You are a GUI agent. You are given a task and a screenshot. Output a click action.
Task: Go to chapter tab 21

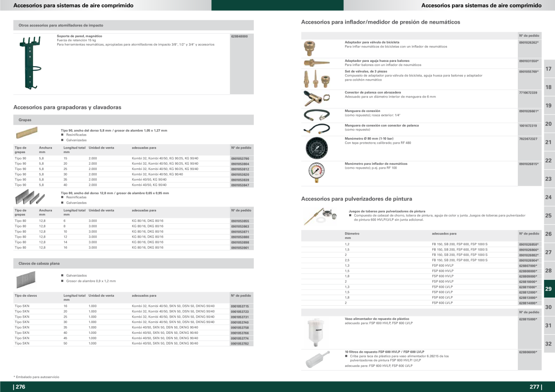pyautogui.click(x=548, y=142)
